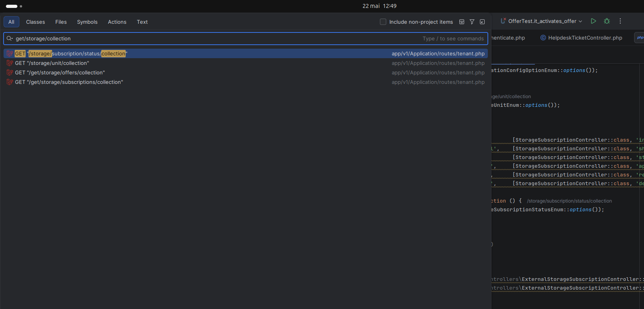Viewport: 644px width, 309px height.
Task: Switch to the Text search tab
Action: [x=142, y=22]
